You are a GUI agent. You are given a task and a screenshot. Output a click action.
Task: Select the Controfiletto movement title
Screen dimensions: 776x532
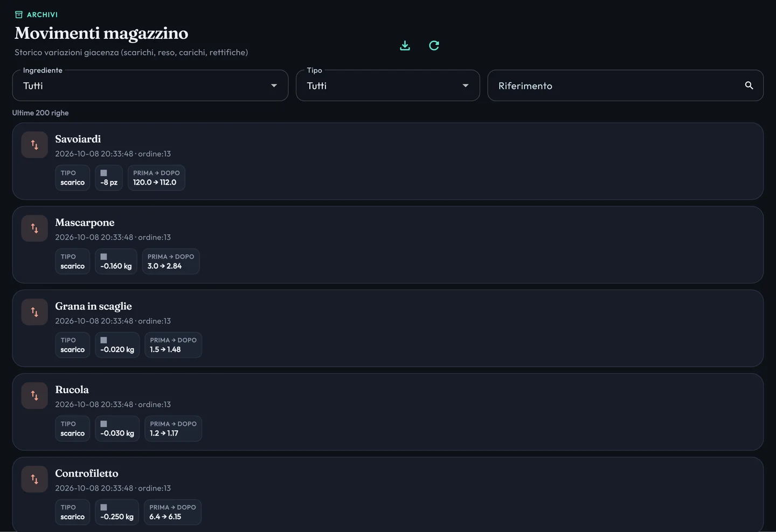pyautogui.click(x=87, y=473)
